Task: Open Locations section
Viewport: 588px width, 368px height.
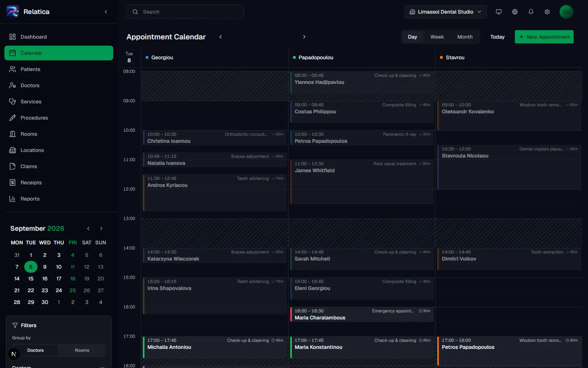Action: [x=59, y=150]
